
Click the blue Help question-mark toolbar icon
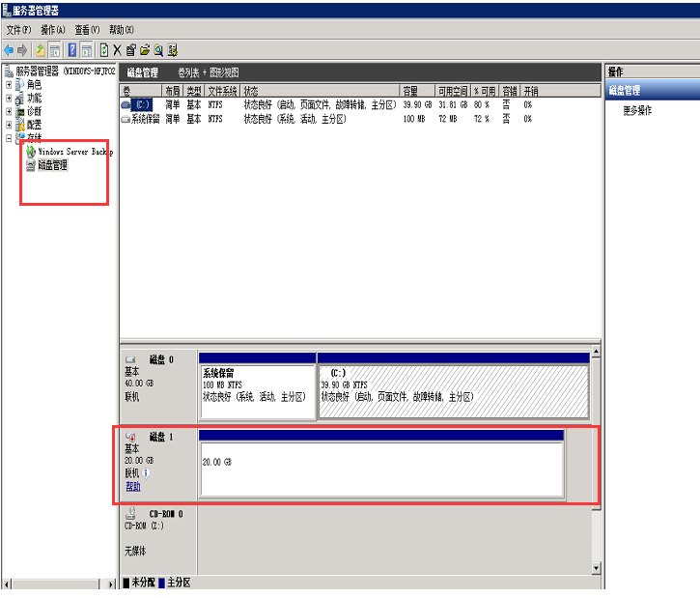71,49
